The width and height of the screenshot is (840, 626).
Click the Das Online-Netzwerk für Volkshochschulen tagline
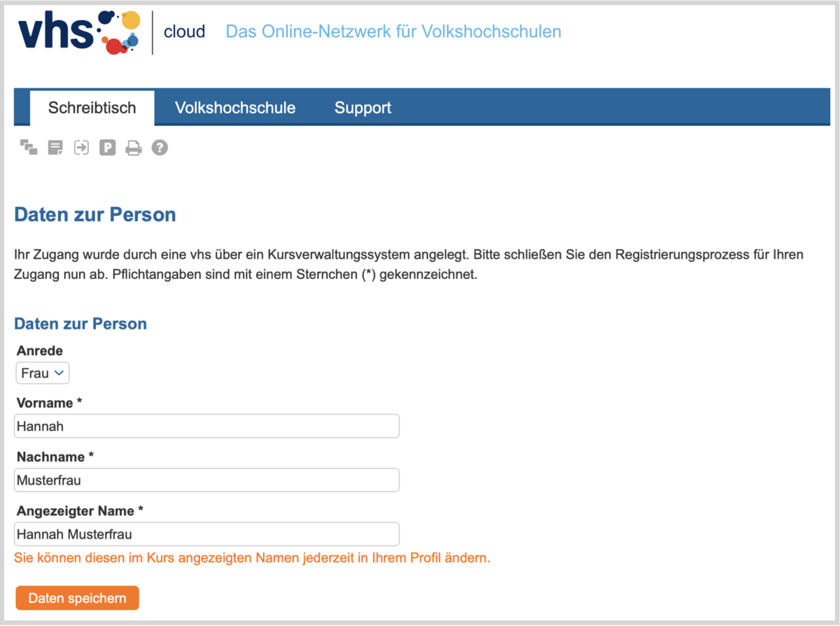(x=393, y=32)
